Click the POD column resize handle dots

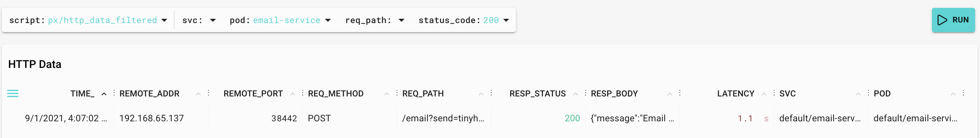pyautogui.click(x=963, y=93)
